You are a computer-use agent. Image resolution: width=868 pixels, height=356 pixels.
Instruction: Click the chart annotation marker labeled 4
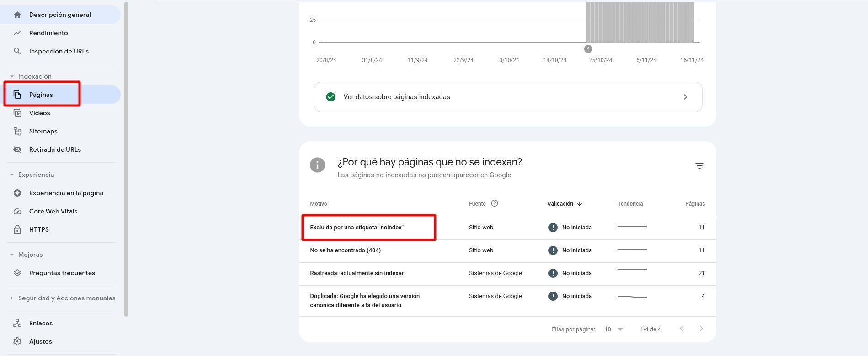tap(588, 49)
